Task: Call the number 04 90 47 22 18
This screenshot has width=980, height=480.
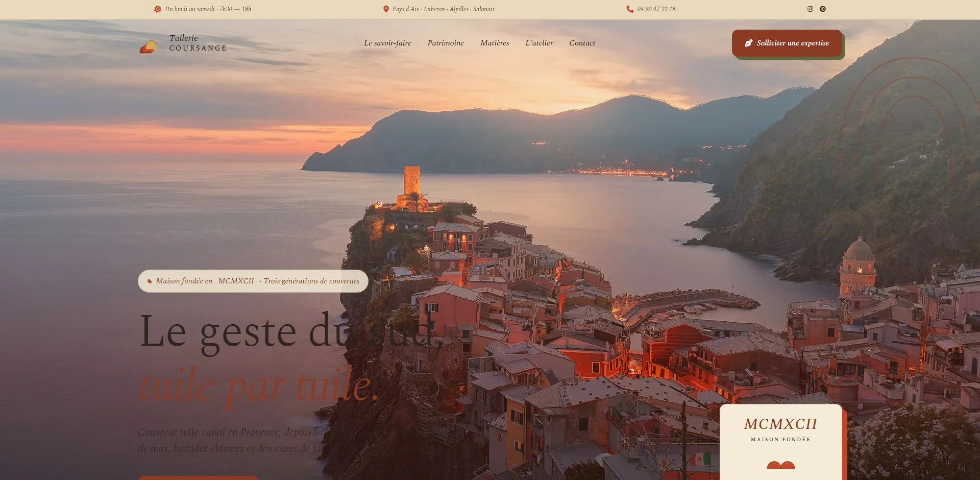Action: [x=656, y=9]
